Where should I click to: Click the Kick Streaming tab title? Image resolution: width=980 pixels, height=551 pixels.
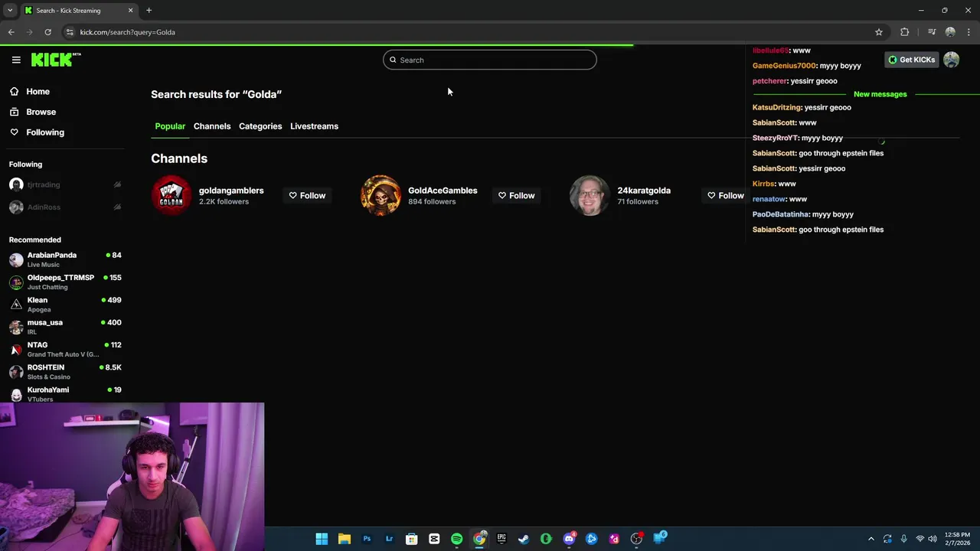coord(68,11)
